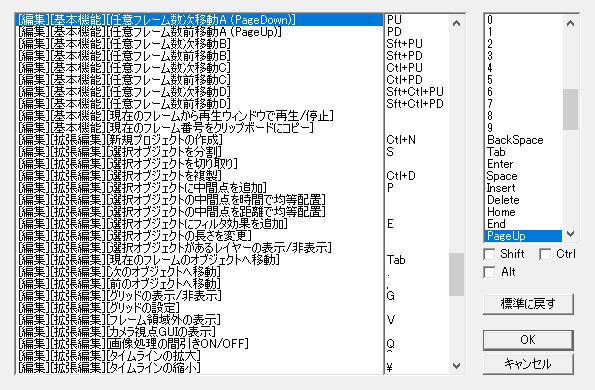Click command list scrollbar up arrow
The height and width of the screenshot is (390, 595).
click(x=456, y=23)
